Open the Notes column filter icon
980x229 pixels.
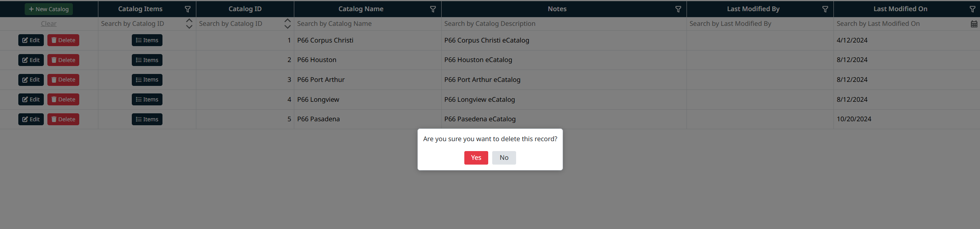pyautogui.click(x=678, y=9)
